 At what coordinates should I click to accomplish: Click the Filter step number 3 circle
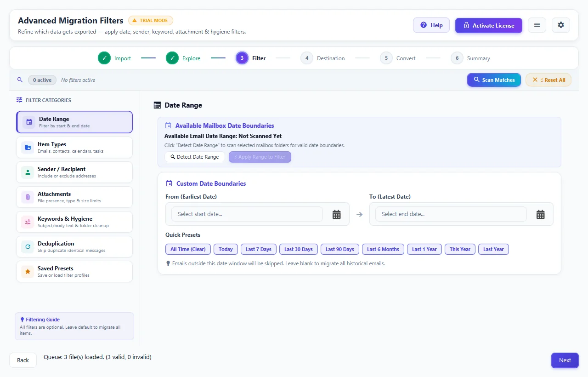click(x=242, y=58)
